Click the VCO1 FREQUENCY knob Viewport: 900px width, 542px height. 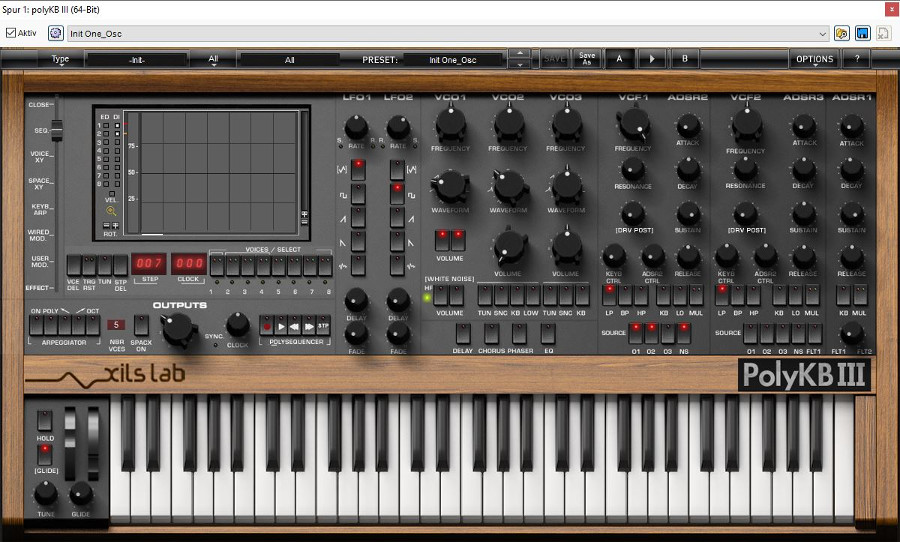[451, 123]
